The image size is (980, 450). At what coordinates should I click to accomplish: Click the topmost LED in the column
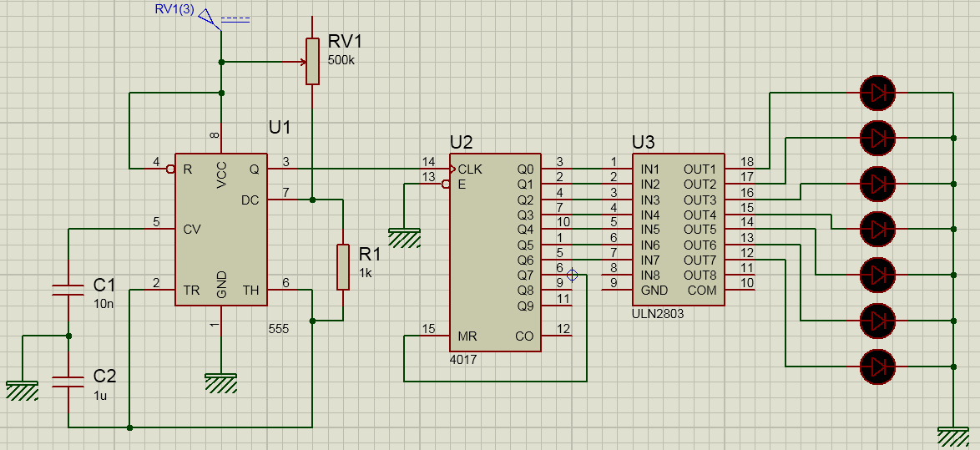coord(877,92)
